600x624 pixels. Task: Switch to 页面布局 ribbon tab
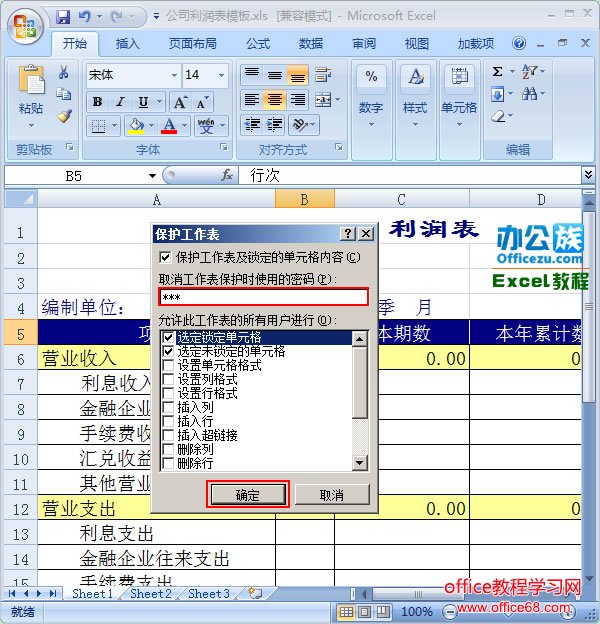coord(193,43)
